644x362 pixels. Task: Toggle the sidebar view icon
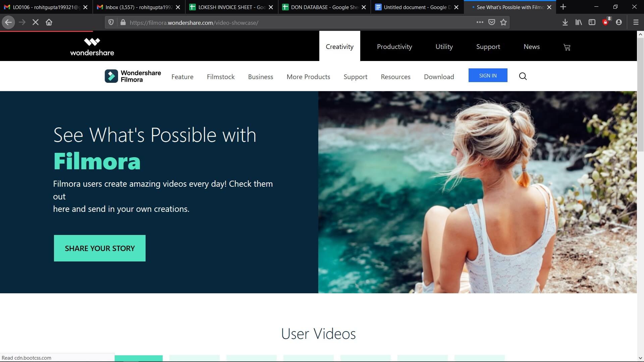pos(592,22)
